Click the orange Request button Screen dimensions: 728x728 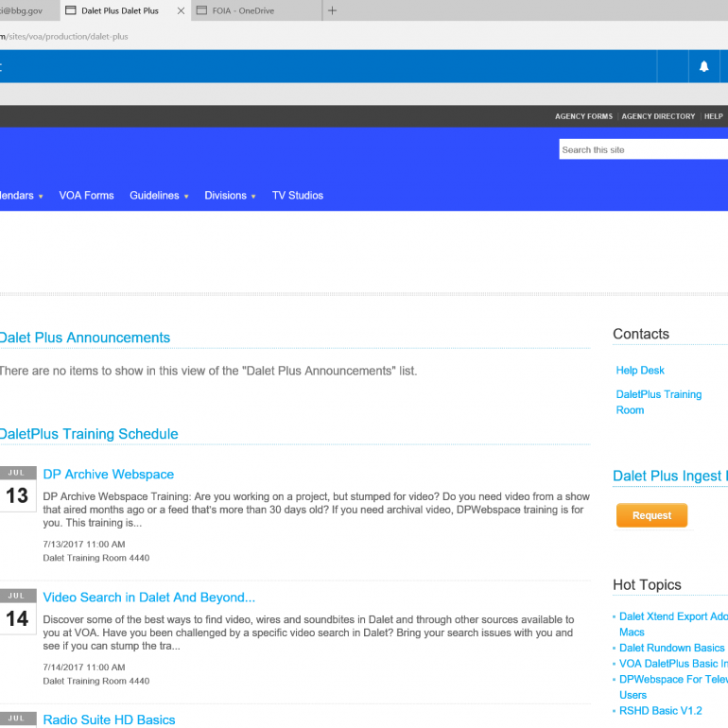tap(651, 515)
